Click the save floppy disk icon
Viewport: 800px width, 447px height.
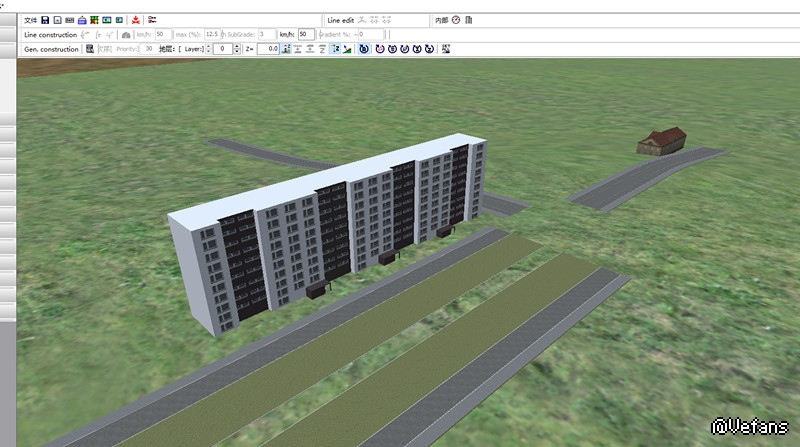(46, 20)
